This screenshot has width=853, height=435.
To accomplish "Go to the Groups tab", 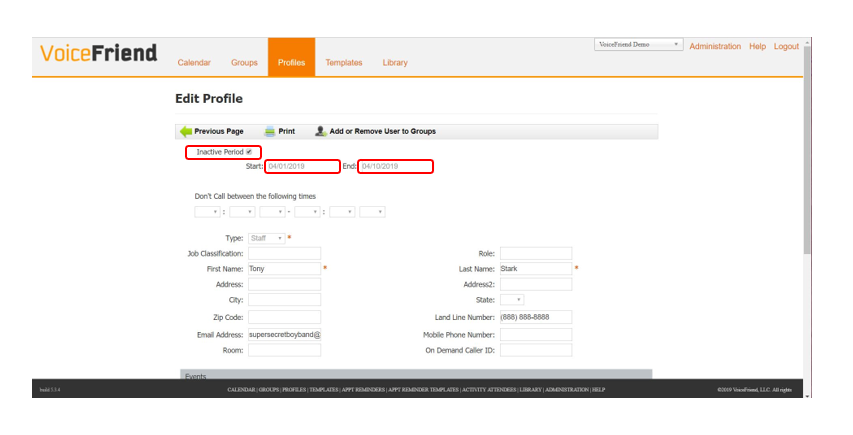I will click(x=244, y=63).
